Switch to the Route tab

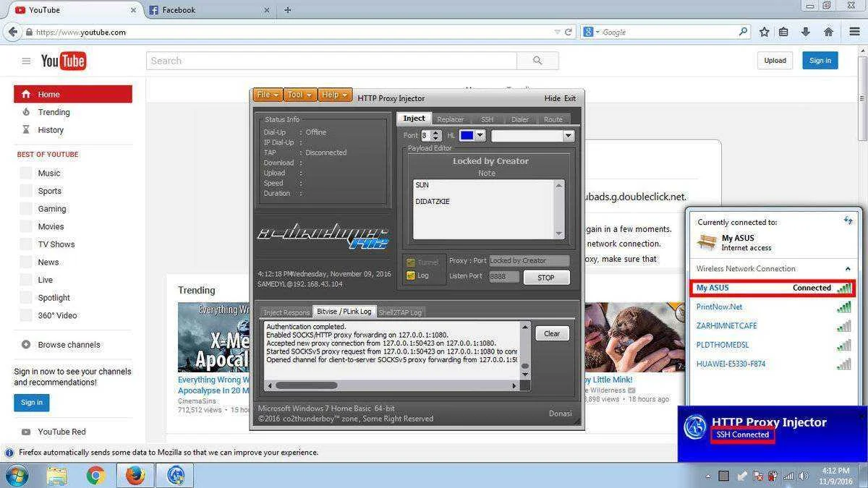(553, 119)
